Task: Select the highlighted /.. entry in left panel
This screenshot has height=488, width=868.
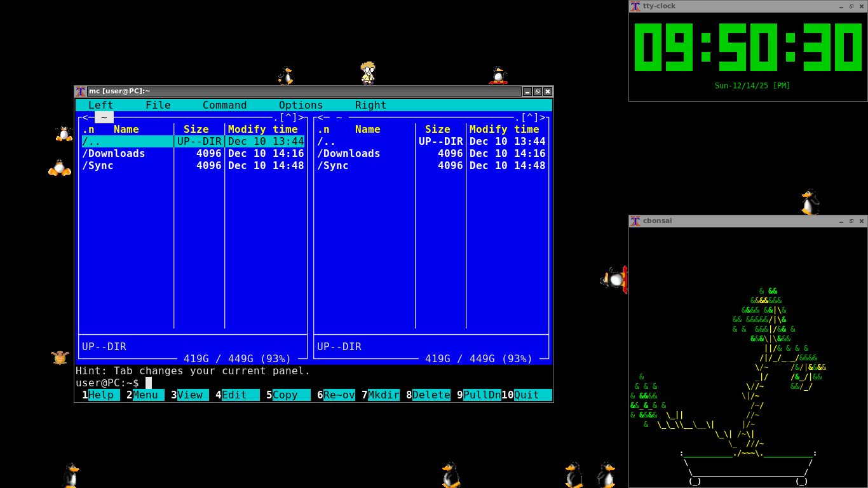Action: coord(193,142)
